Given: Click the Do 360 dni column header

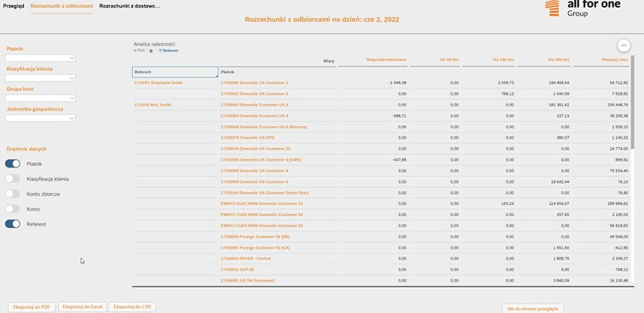Looking at the screenshot, I should (x=559, y=60).
